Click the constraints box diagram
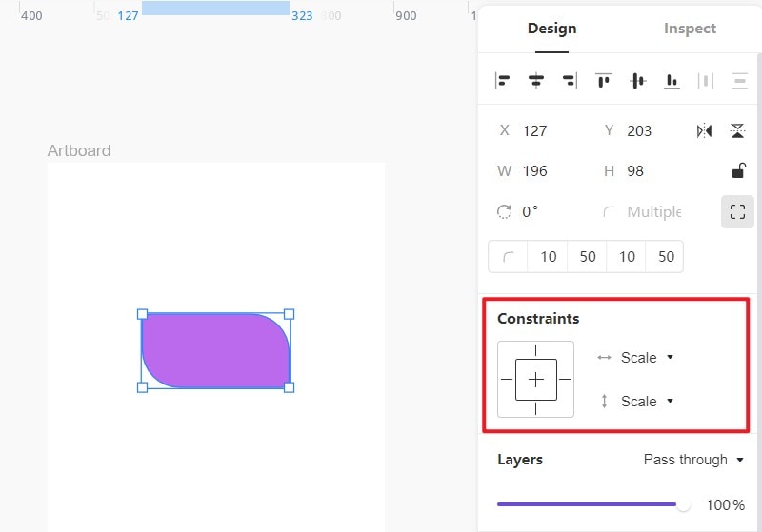762x532 pixels. point(535,379)
